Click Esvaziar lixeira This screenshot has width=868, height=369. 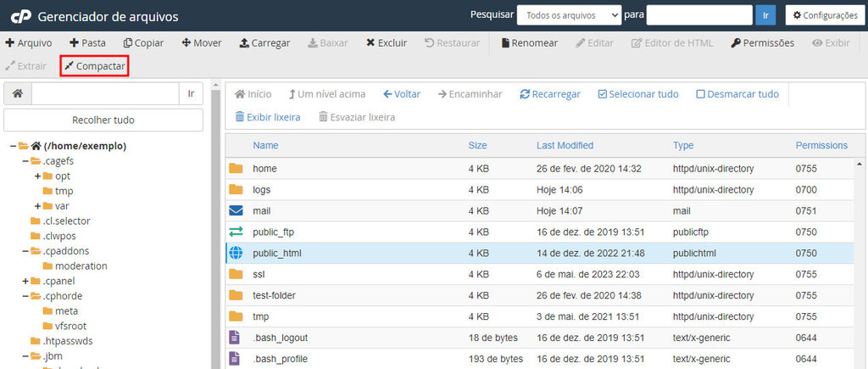pos(357,117)
